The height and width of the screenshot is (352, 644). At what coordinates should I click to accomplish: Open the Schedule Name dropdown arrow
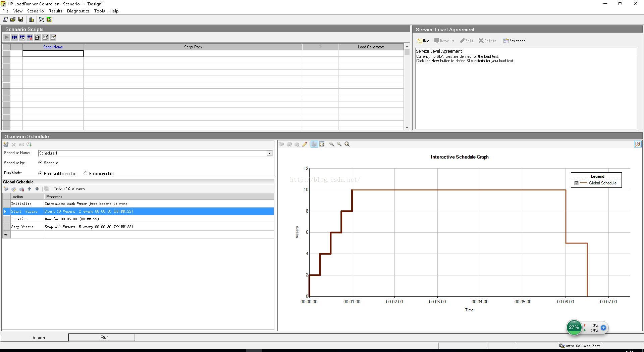point(269,153)
